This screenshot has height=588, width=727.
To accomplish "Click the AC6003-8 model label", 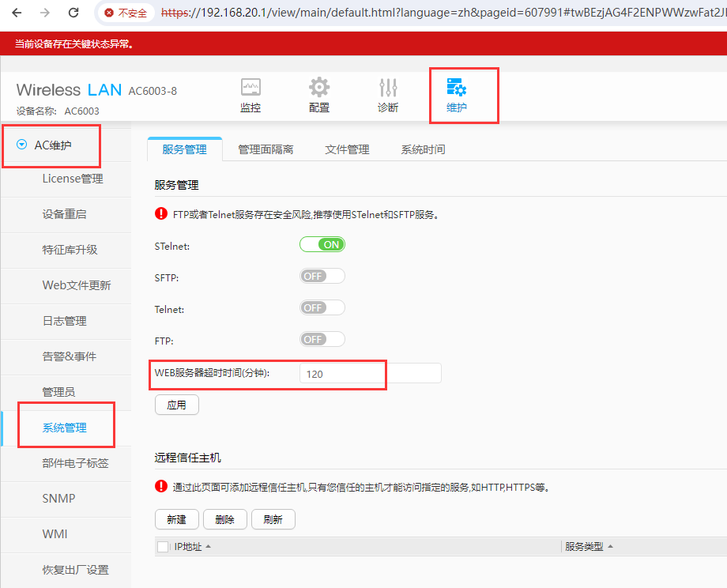I will [x=153, y=92].
